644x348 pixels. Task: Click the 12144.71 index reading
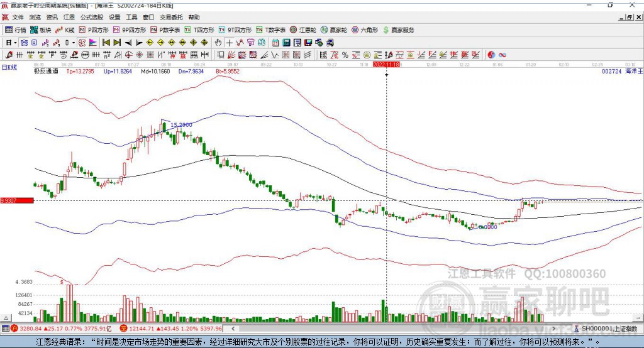coord(141,329)
